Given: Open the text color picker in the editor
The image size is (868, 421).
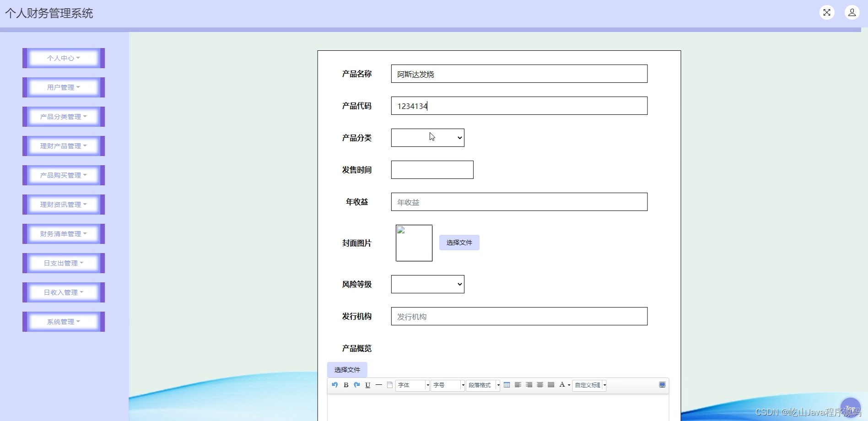Looking at the screenshot, I should 563,385.
